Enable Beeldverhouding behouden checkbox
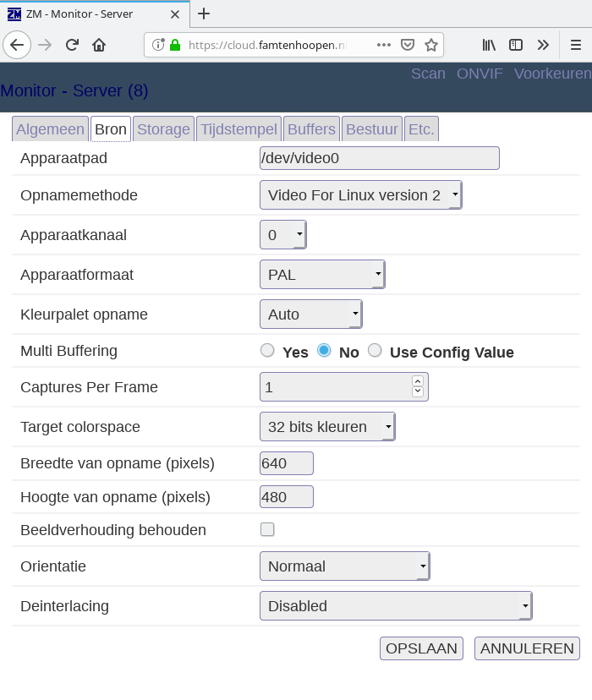Viewport: 592px width, 700px height. [x=267, y=530]
